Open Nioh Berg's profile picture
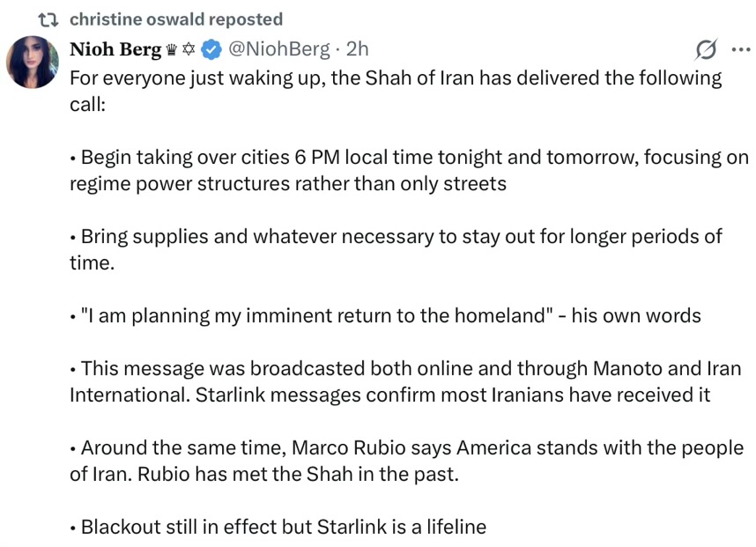The height and width of the screenshot is (547, 756). point(33,63)
